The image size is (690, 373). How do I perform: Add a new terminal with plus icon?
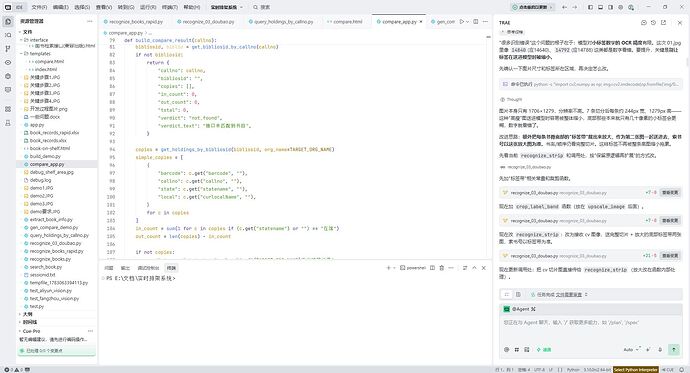(x=388, y=268)
